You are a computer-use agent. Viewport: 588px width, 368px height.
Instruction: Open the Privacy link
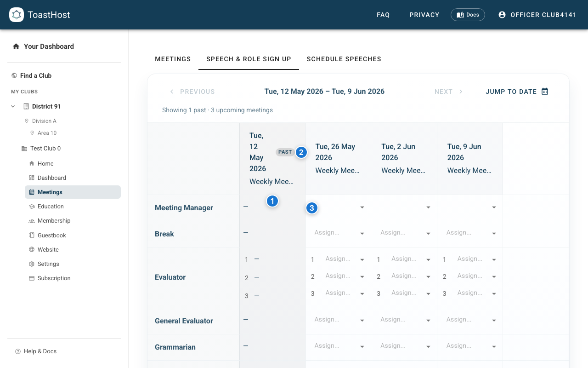click(424, 15)
